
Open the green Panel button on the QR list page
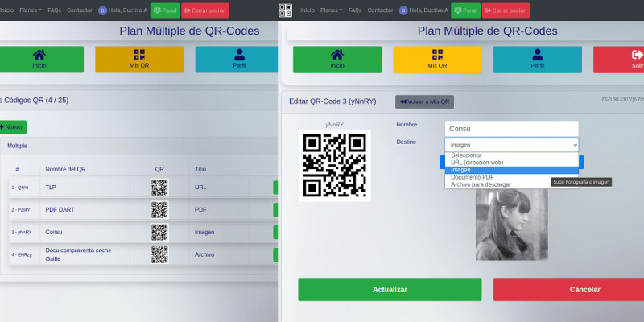[x=165, y=10]
